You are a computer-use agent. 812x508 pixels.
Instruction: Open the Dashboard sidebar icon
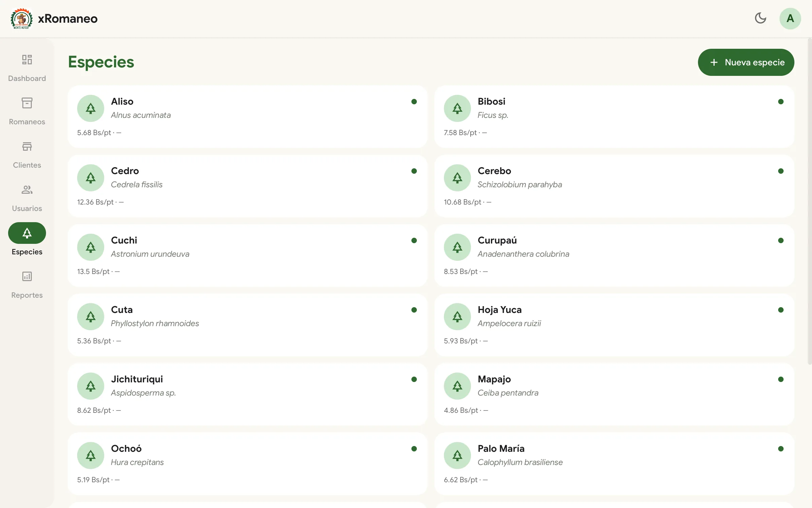tap(27, 60)
